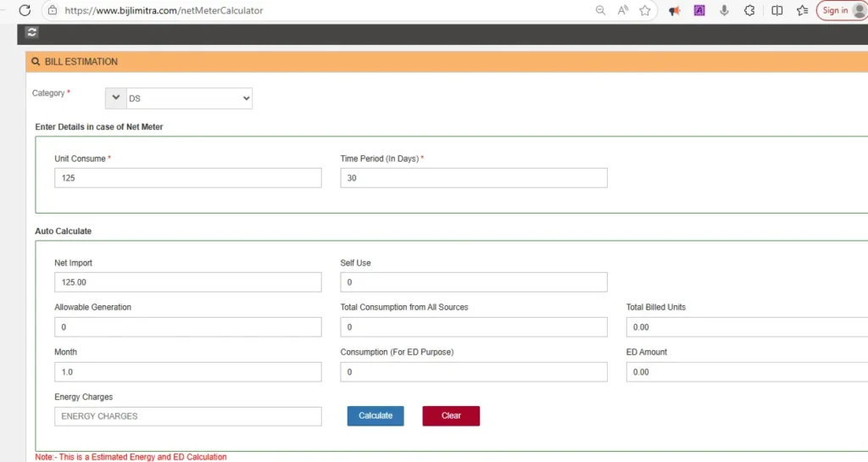
Task: Click chevron addon left of Category select
Action: (115, 98)
